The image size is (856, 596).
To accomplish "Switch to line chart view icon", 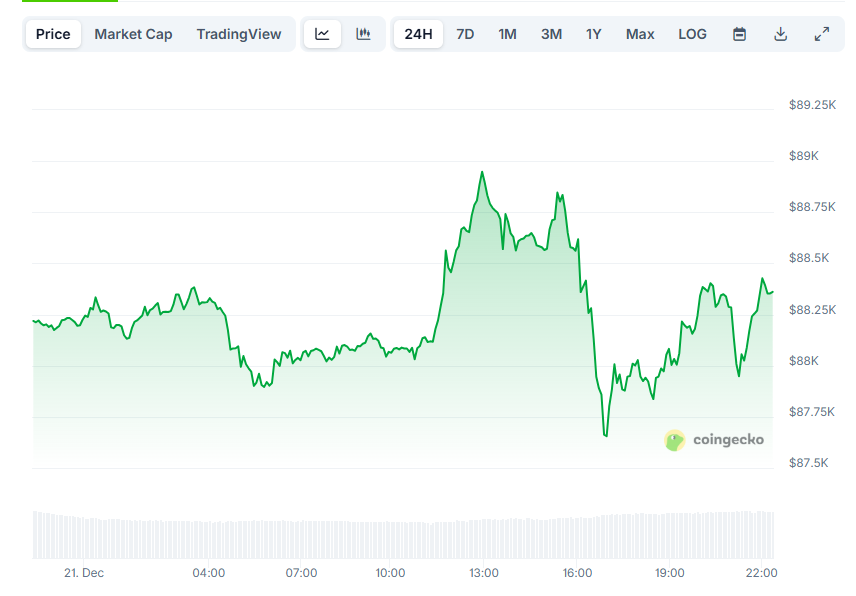I will (322, 34).
